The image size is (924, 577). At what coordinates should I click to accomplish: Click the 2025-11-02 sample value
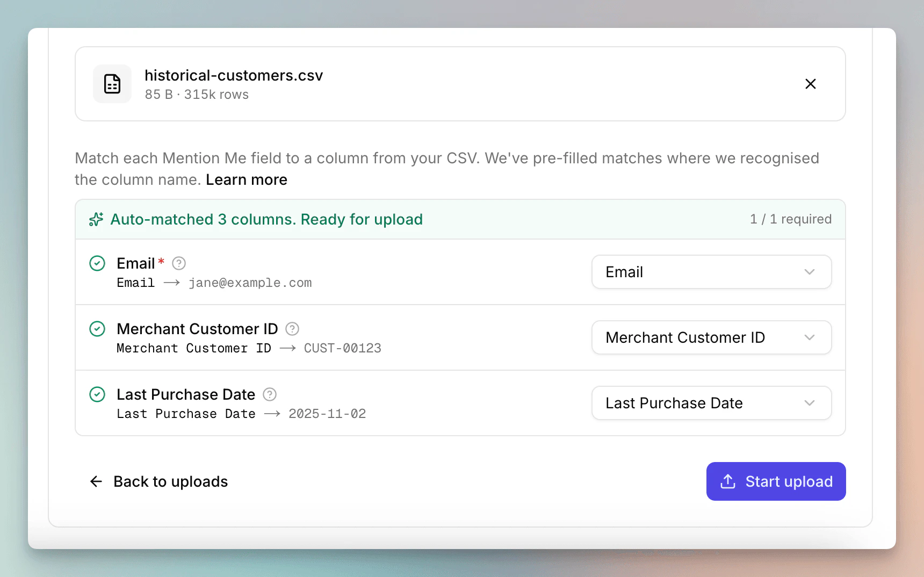(327, 414)
